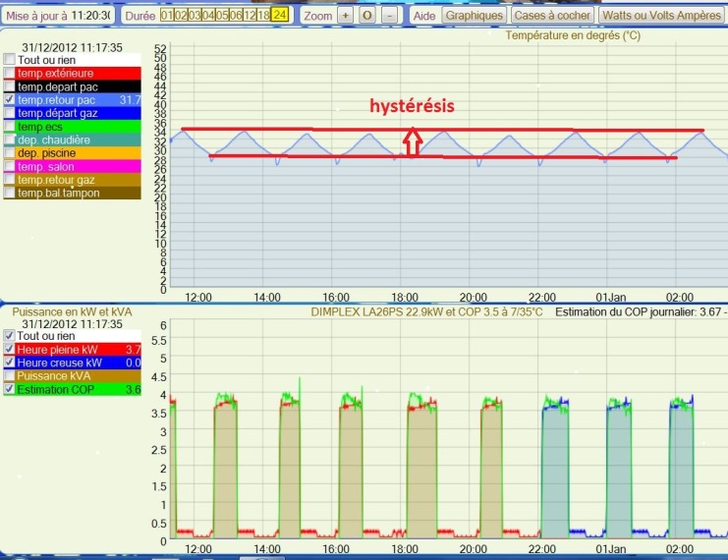Choose the 12 hour duration option
This screenshot has width=728, height=560.
pos(250,16)
